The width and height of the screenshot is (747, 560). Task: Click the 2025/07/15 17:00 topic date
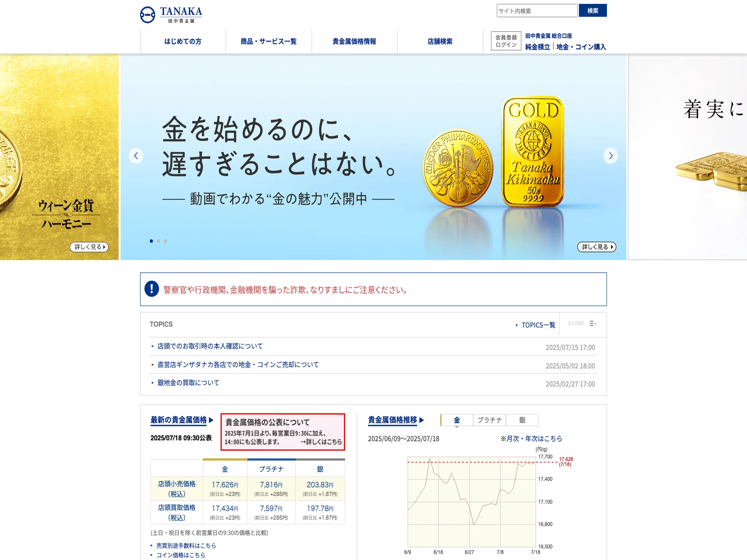coord(570,347)
